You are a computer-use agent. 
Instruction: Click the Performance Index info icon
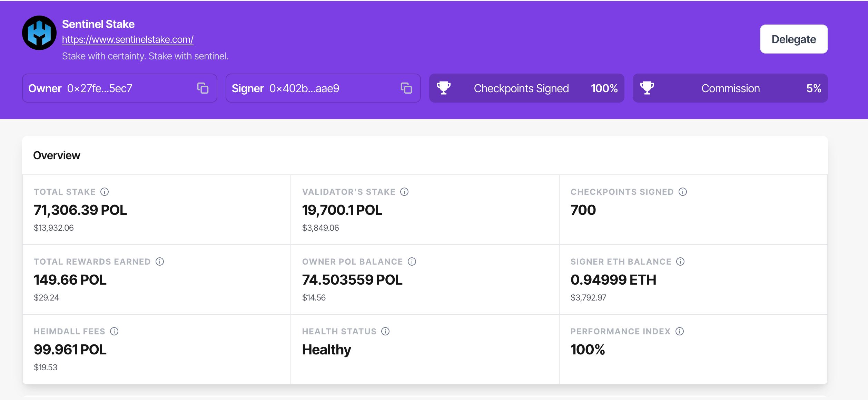coord(680,331)
